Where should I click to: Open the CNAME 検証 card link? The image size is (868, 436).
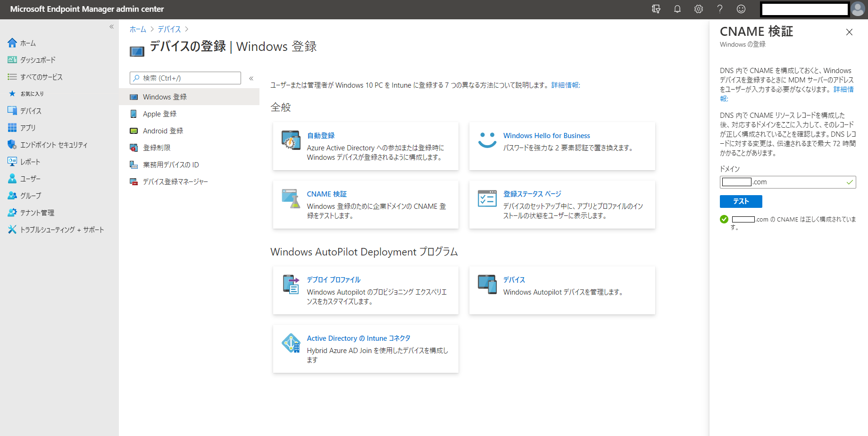[327, 194]
